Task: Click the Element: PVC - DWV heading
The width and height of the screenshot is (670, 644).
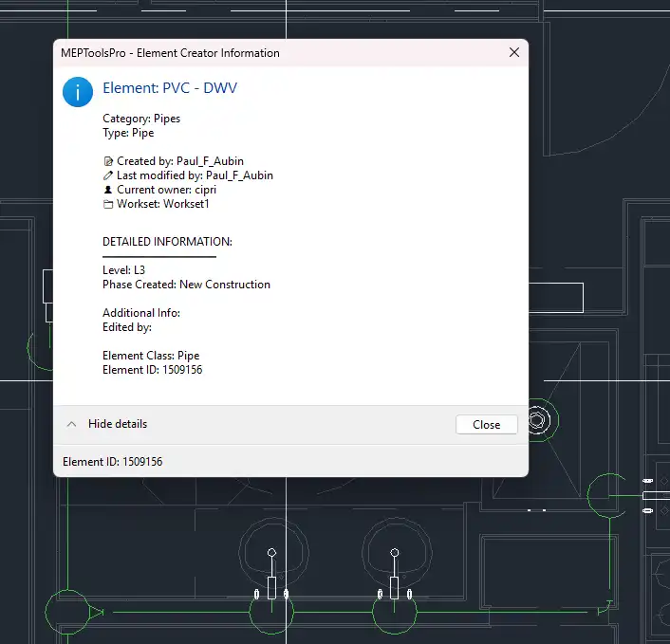Action: 170,89
